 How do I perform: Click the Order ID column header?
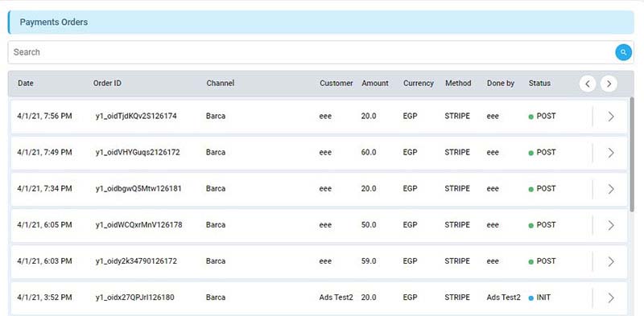(107, 84)
